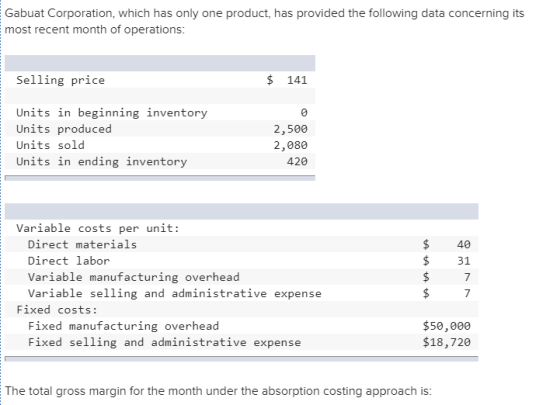The height and width of the screenshot is (405, 560).
Task: Click the 'Gabuat Corporation' intro sentence
Action: point(264,13)
